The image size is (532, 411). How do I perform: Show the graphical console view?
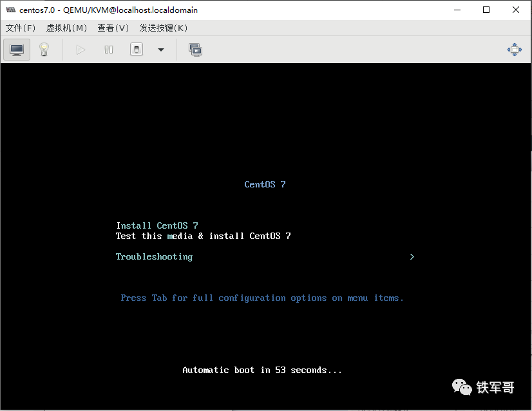coord(17,50)
